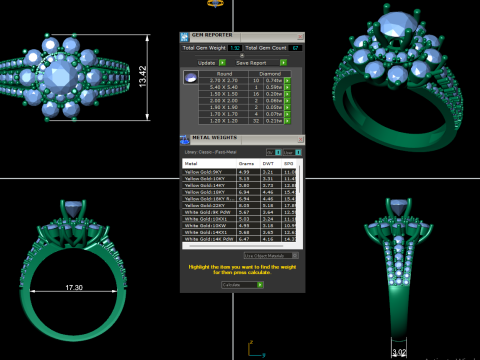Select the Yellow Gold 9KY row

tap(239, 172)
